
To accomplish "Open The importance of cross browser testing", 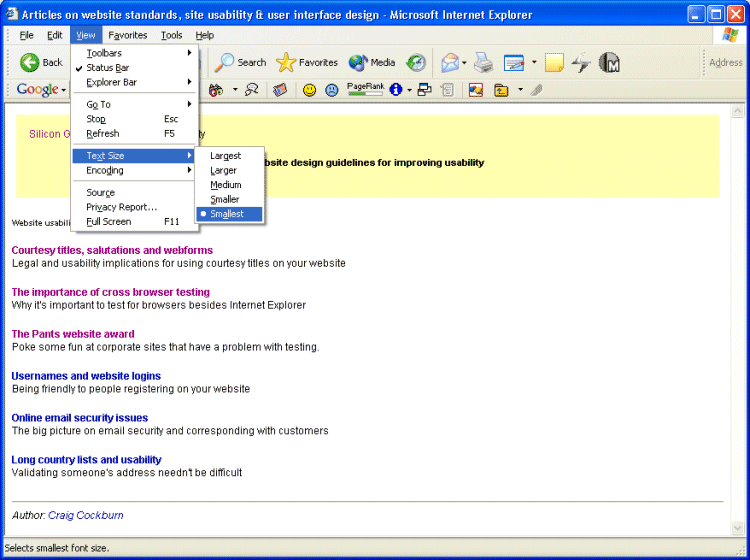I will tap(110, 292).
